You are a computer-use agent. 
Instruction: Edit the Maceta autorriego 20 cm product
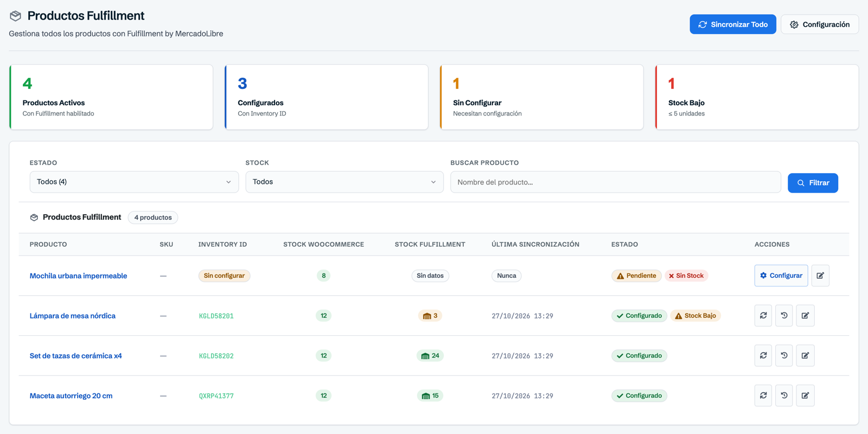click(x=805, y=396)
